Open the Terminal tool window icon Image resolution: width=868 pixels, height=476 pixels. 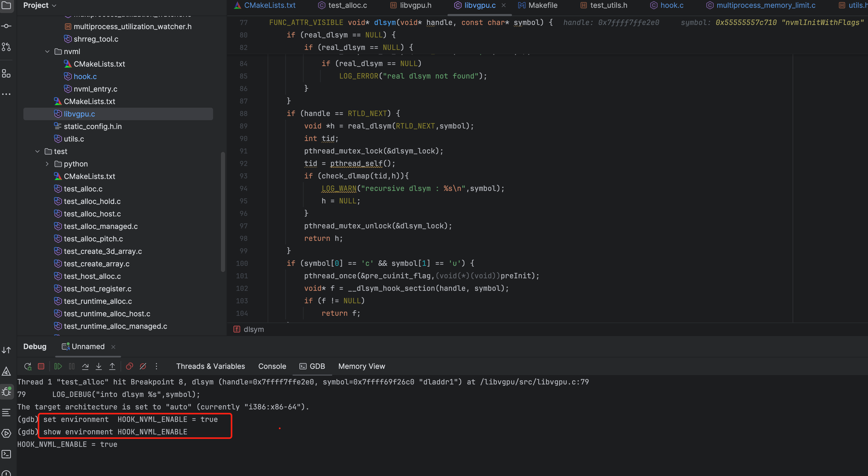click(6, 454)
